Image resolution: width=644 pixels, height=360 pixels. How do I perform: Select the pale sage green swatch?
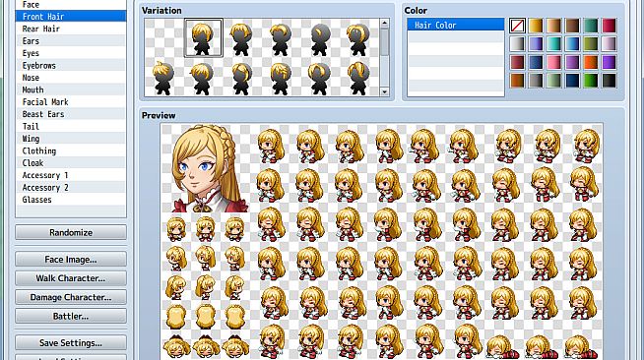[x=553, y=81]
